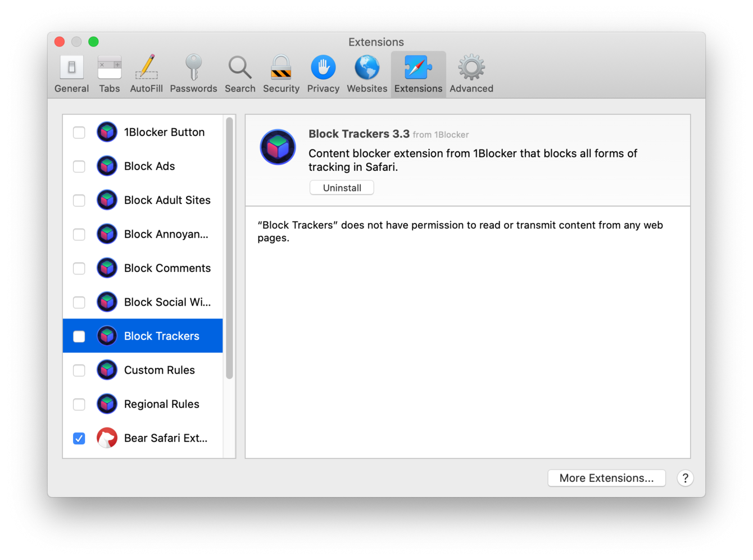The height and width of the screenshot is (560, 753).
Task: Switch to the General tab label
Action: coord(71,89)
